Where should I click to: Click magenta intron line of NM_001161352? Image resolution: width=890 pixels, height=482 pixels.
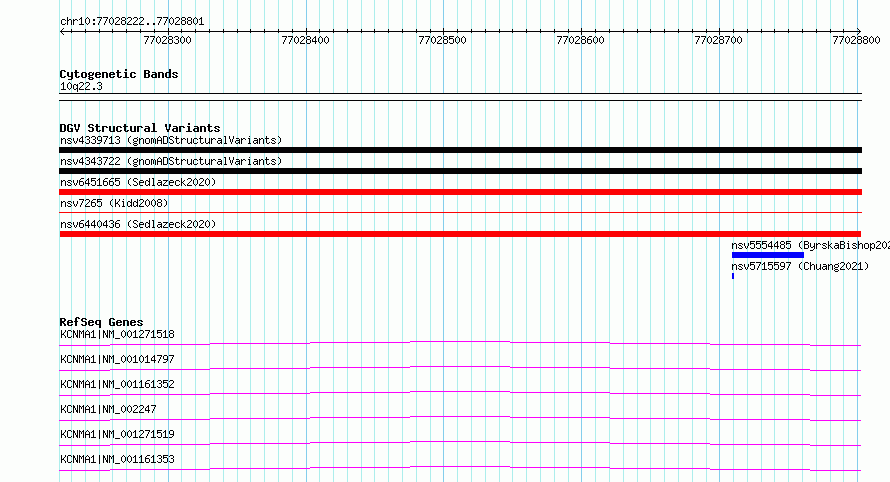[460, 392]
